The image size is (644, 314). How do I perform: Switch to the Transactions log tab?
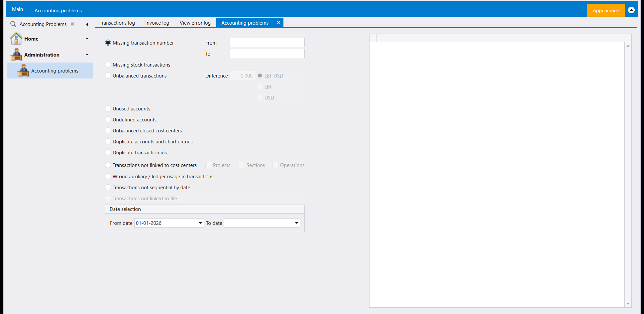pyautogui.click(x=117, y=23)
